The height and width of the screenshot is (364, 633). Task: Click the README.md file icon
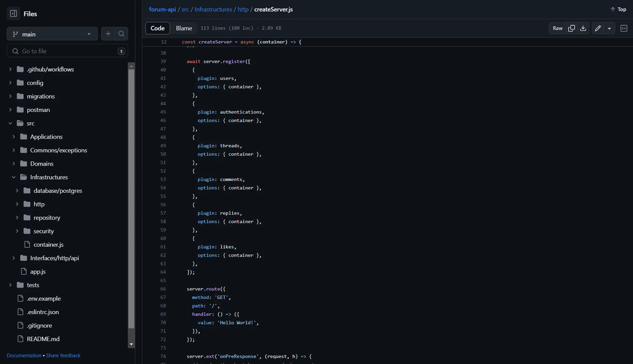(20, 339)
